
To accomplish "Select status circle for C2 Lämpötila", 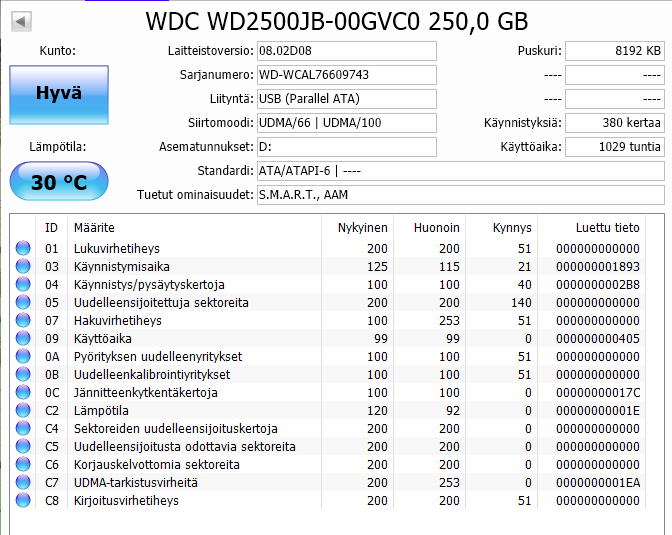I will click(x=23, y=410).
